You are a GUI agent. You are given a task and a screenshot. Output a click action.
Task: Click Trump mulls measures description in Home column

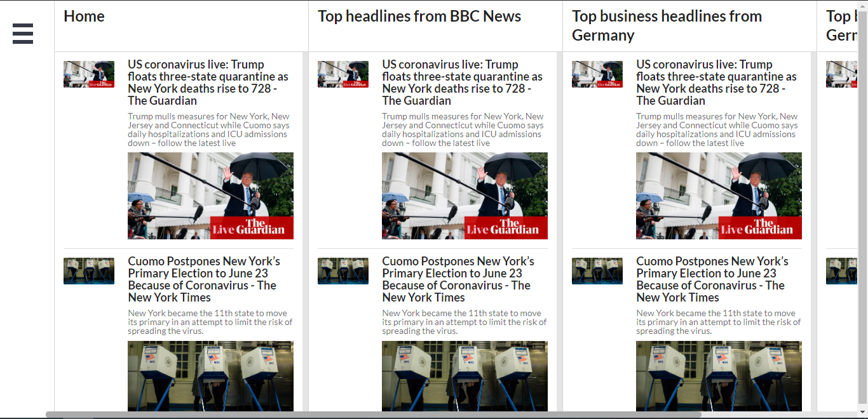pos(208,130)
